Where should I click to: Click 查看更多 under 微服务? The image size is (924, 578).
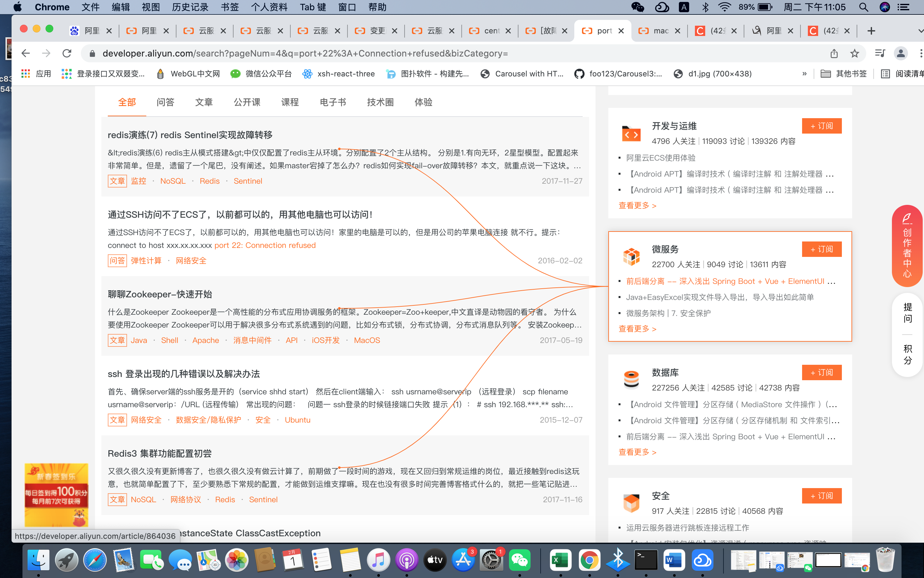tap(637, 329)
